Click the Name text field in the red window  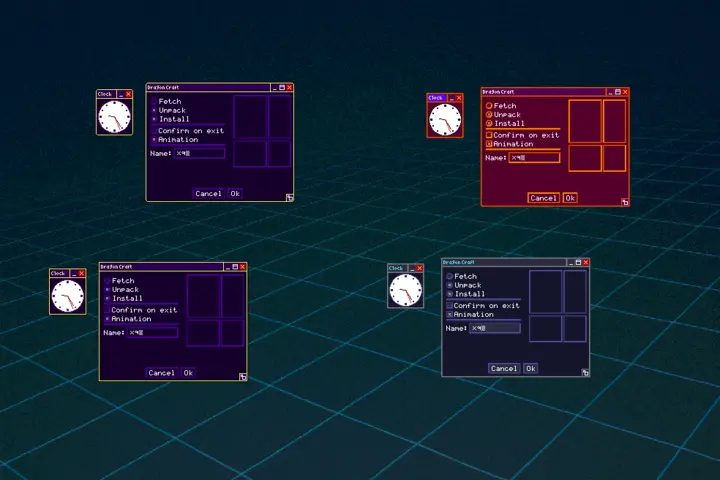click(x=533, y=158)
